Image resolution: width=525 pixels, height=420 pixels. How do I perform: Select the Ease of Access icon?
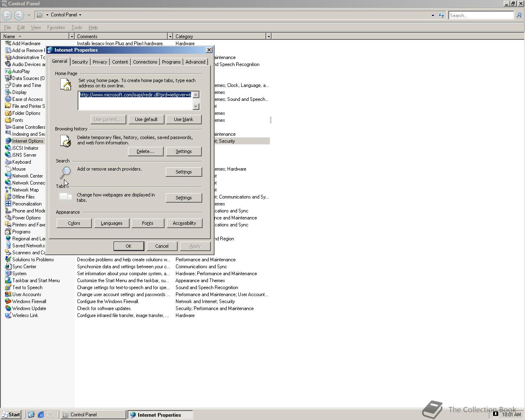8,99
